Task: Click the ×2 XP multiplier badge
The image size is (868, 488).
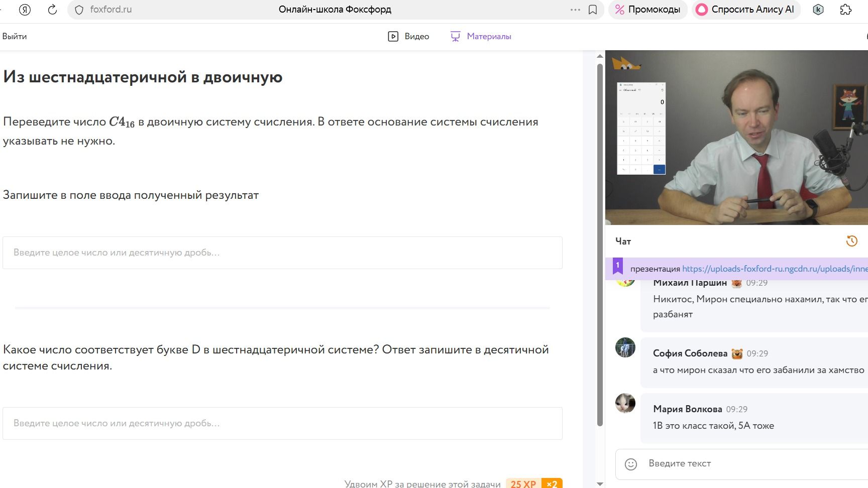Action: coord(552,483)
